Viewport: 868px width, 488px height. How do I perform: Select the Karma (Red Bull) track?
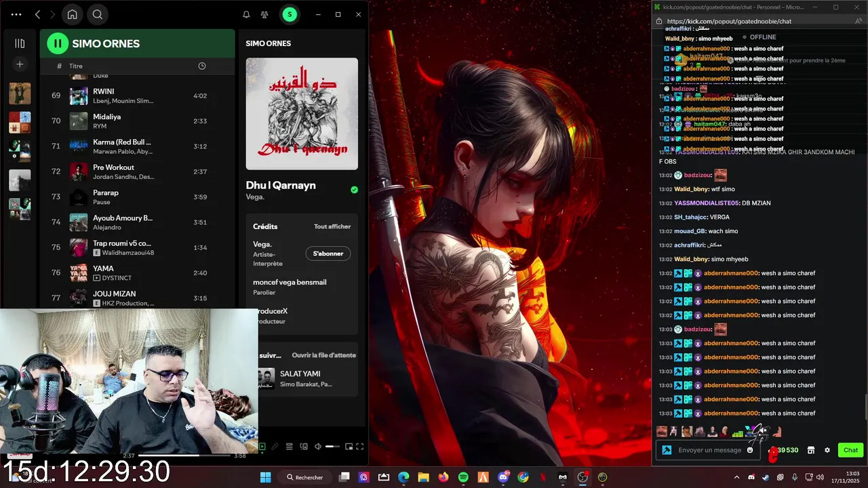tap(137, 146)
